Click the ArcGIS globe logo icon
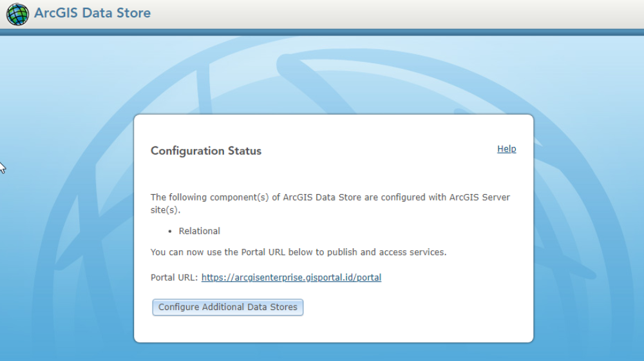 pyautogui.click(x=17, y=14)
